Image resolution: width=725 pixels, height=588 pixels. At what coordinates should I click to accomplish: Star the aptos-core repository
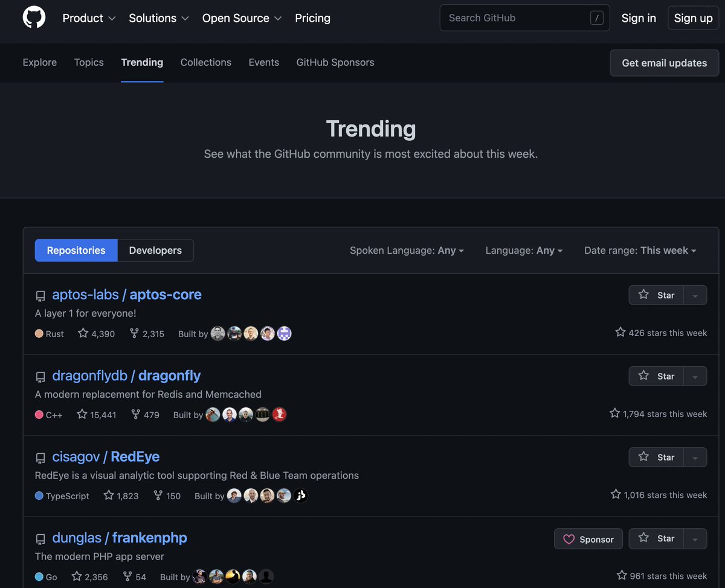pos(656,295)
